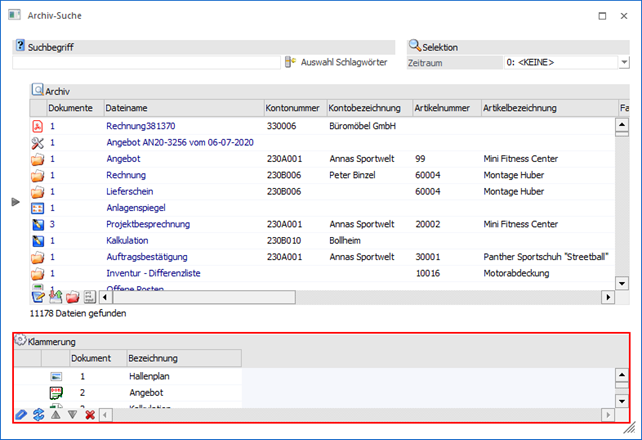The width and height of the screenshot is (642, 440).
Task: Select the Hallenplan row in Klammerung
Action: [x=152, y=376]
